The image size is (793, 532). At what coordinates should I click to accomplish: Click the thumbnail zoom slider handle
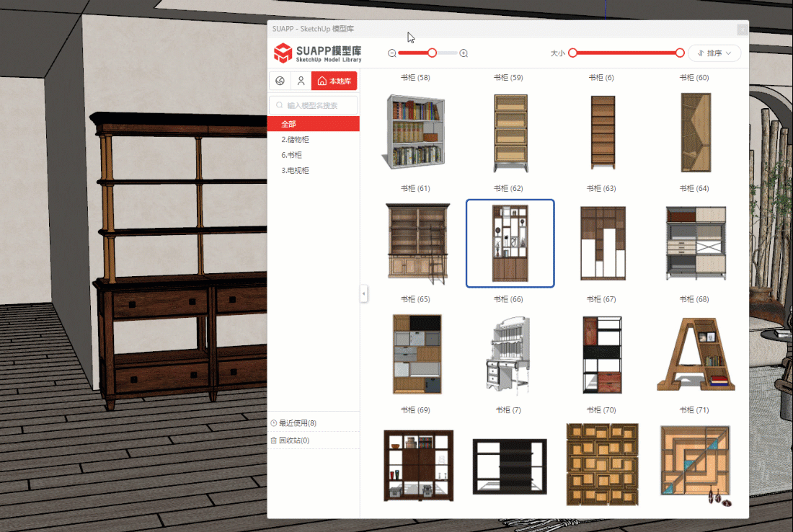pos(432,53)
